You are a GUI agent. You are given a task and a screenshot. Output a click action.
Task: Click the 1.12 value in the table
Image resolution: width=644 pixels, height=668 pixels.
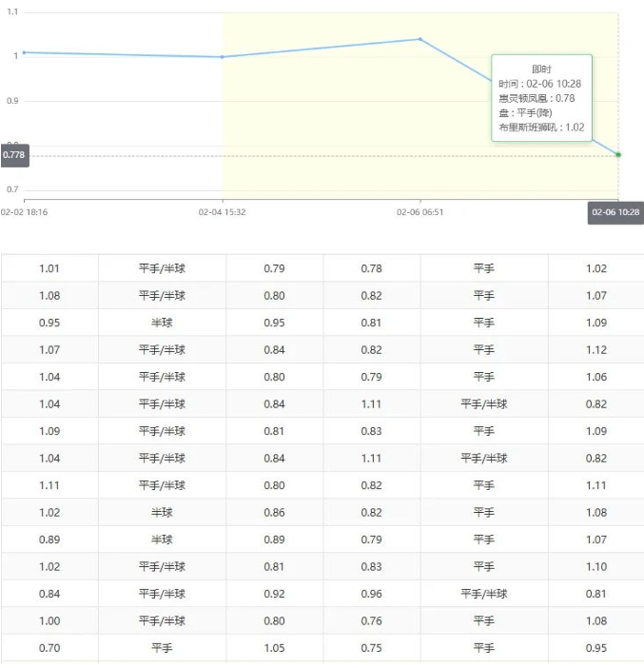point(596,349)
